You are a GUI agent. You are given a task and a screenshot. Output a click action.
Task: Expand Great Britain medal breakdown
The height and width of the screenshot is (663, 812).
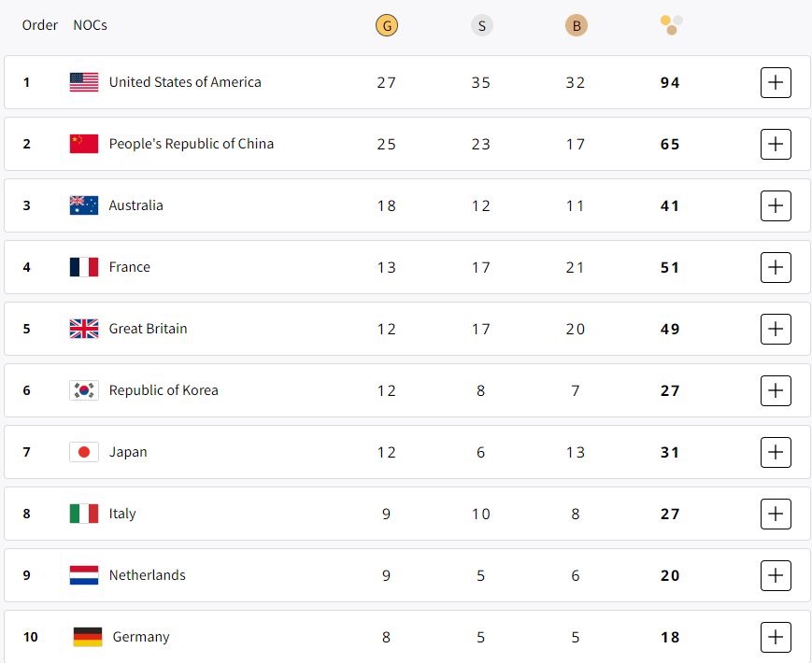click(x=776, y=329)
